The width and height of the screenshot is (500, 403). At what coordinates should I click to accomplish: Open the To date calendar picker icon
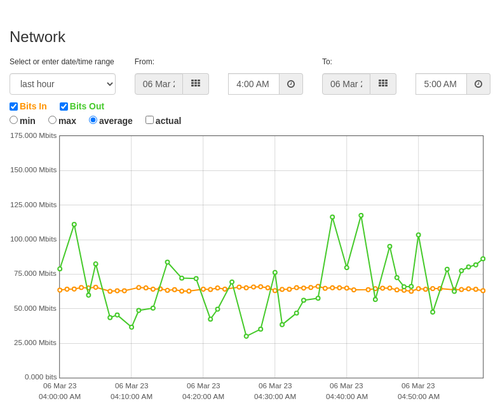pos(383,84)
